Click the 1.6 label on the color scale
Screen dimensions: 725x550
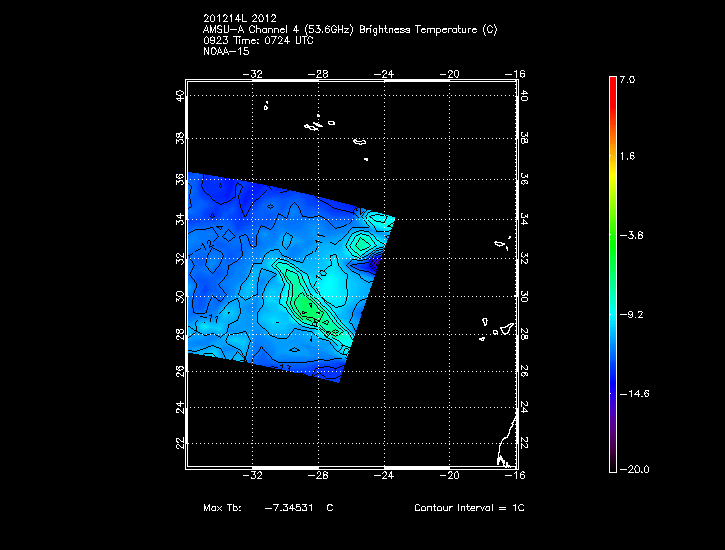[x=628, y=157]
